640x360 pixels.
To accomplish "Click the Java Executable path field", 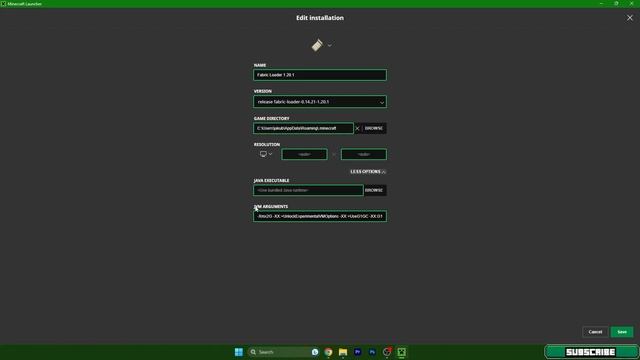I will click(x=308, y=190).
